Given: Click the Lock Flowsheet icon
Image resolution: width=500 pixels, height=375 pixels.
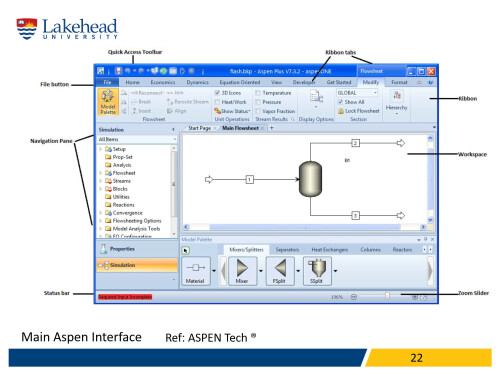Looking at the screenshot, I should click(341, 111).
